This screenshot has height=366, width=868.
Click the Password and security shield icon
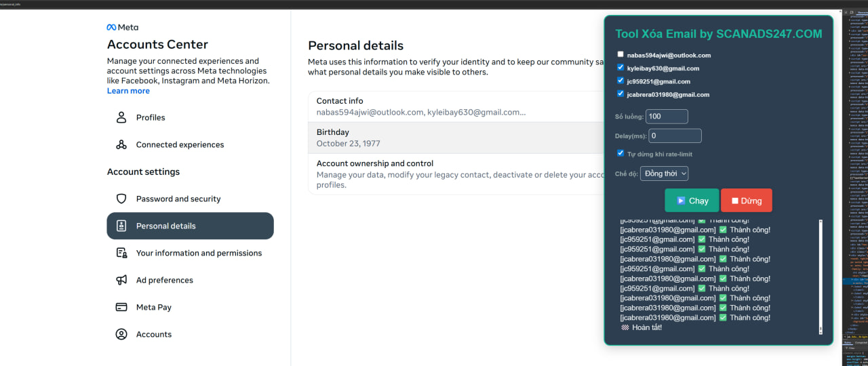click(x=121, y=199)
